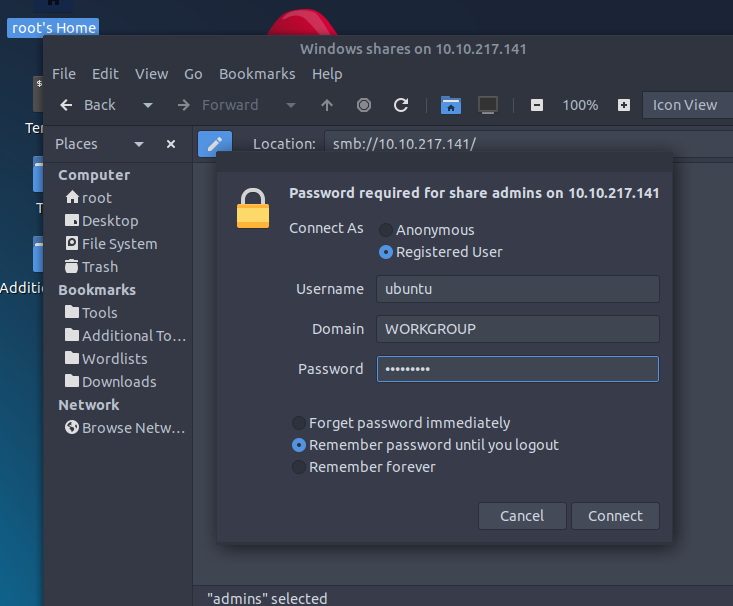Click the Back arrow icon
733x606 pixels.
pyautogui.click(x=66, y=105)
